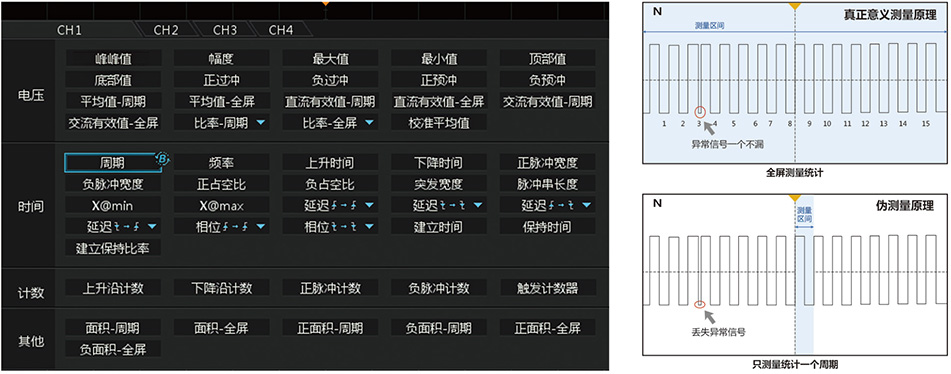The image size is (951, 374).
Task: Select 交流有效值-全屏 measurement
Action: point(113,122)
